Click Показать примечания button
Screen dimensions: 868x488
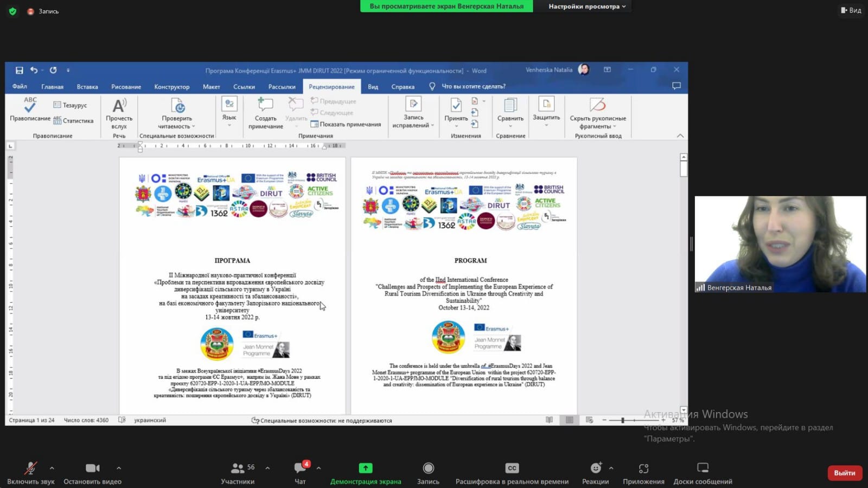coord(346,124)
